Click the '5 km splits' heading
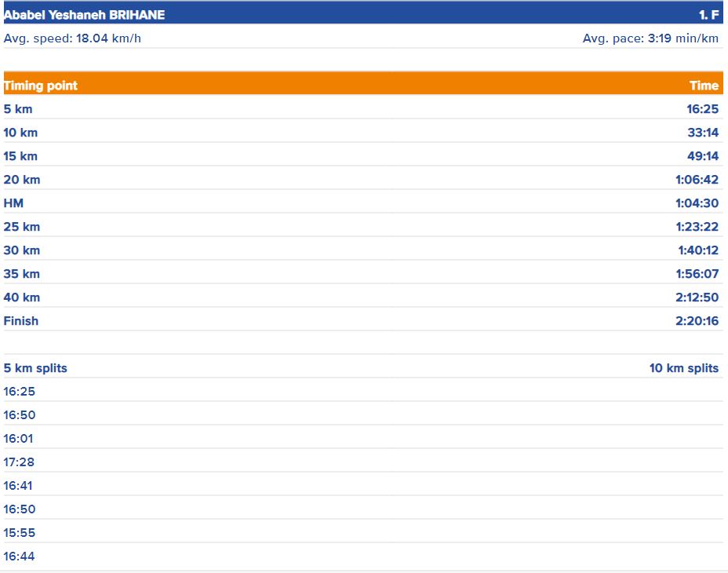Screen dimensions: 728x573 pos(35,368)
